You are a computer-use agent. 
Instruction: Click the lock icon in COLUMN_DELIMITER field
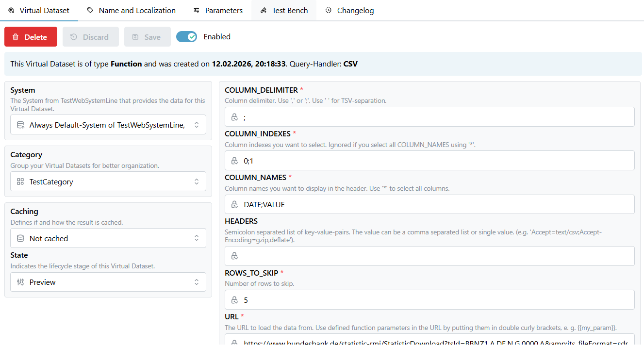(x=234, y=117)
